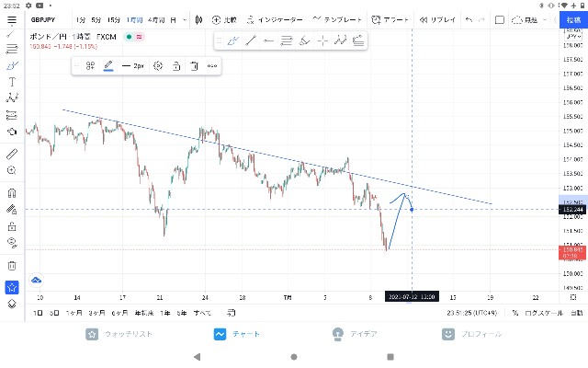This screenshot has width=588, height=368.
Task: Lock the selected drawing
Action: pos(176,66)
